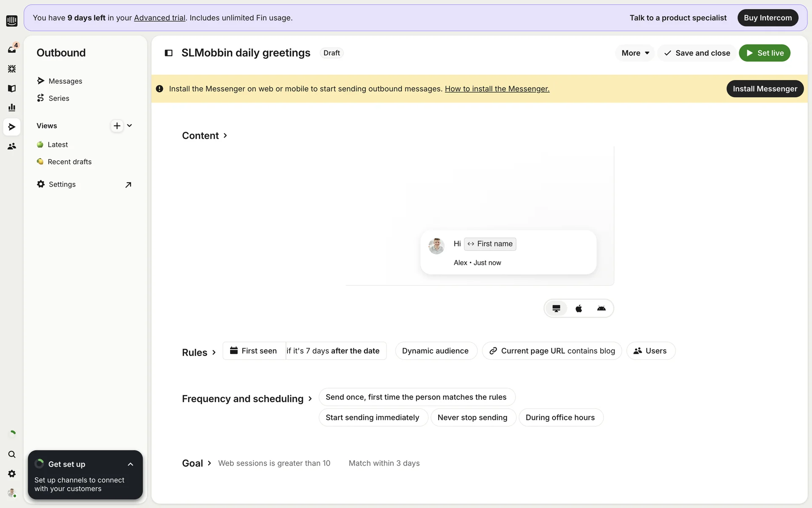Open the Inbox icon in left rail
This screenshot has width=812, height=508.
click(x=12, y=50)
